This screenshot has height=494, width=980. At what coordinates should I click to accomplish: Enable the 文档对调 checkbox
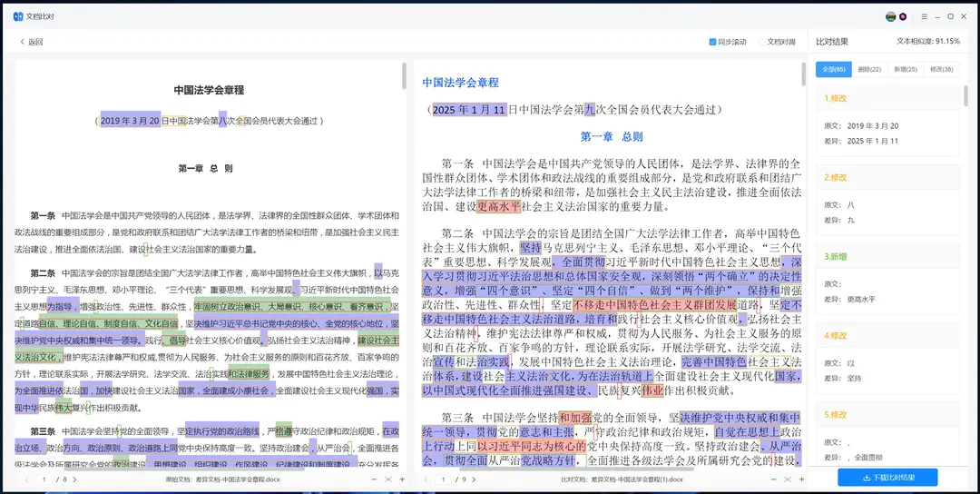pyautogui.click(x=762, y=42)
